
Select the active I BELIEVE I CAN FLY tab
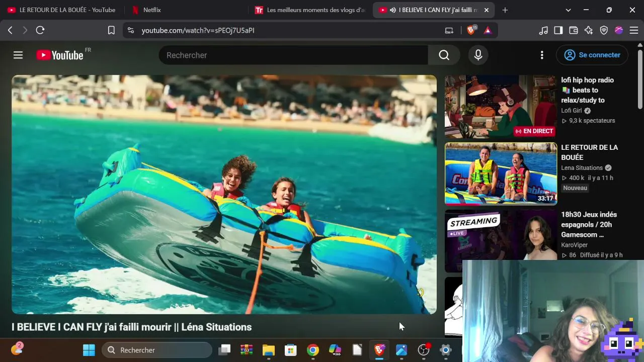point(434,10)
